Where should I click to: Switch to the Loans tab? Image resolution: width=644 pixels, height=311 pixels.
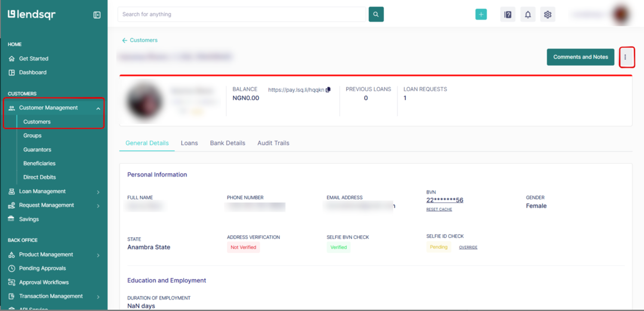coord(189,143)
